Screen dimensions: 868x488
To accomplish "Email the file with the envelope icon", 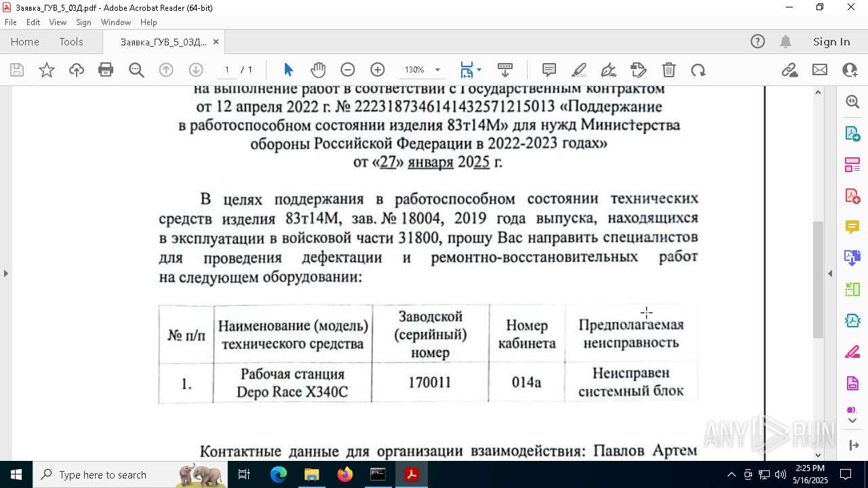I will pyautogui.click(x=820, y=70).
